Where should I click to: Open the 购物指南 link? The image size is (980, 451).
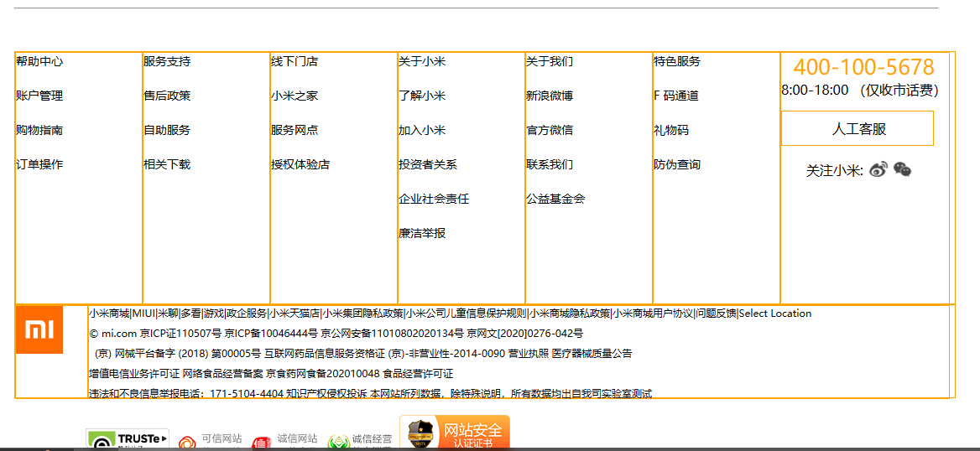point(39,131)
